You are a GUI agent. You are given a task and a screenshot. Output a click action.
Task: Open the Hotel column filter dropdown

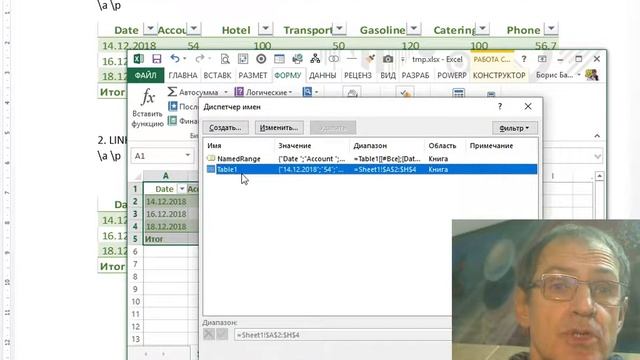[x=266, y=29]
